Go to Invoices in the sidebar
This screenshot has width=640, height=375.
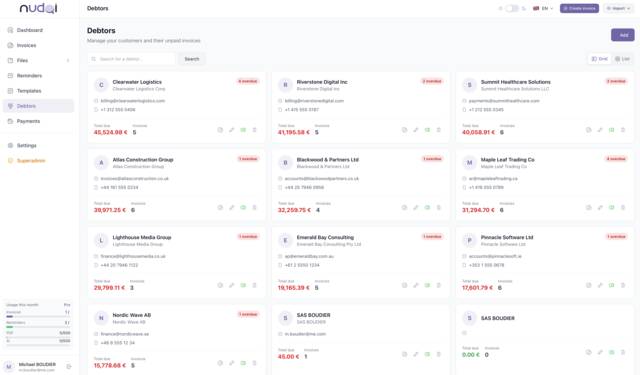pyautogui.click(x=38, y=45)
